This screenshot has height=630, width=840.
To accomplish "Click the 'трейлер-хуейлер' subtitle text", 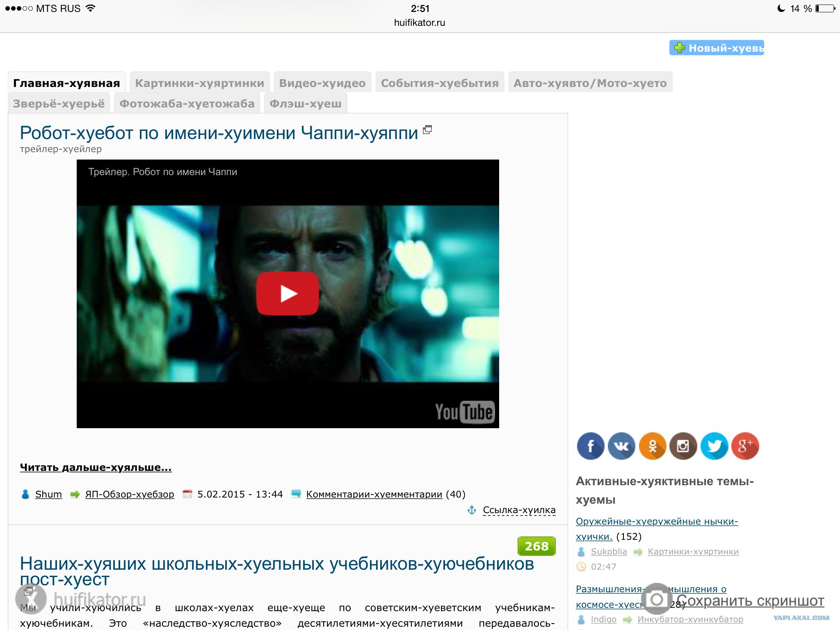I will [x=61, y=149].
